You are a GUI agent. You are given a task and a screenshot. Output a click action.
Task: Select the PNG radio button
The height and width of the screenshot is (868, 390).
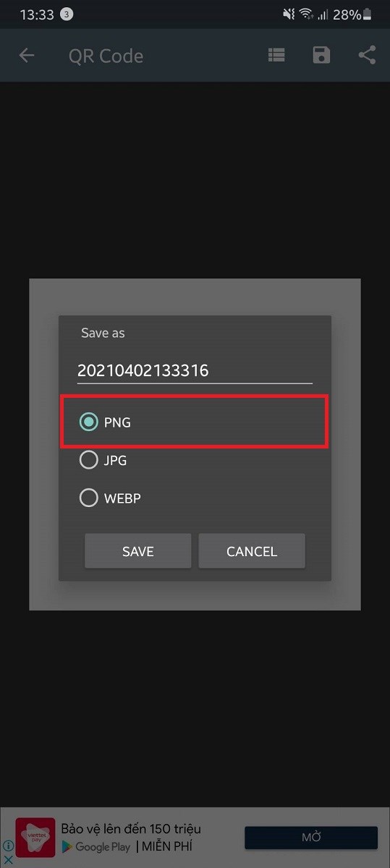88,422
